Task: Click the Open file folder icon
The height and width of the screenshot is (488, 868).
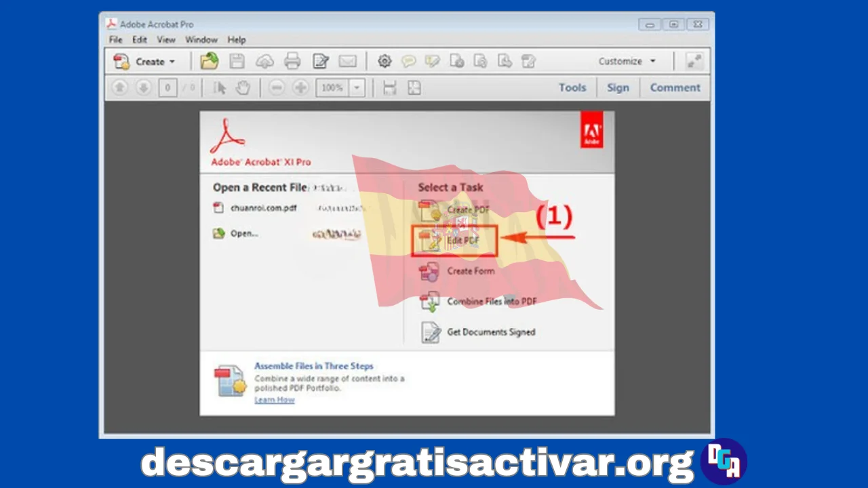Action: click(x=210, y=62)
